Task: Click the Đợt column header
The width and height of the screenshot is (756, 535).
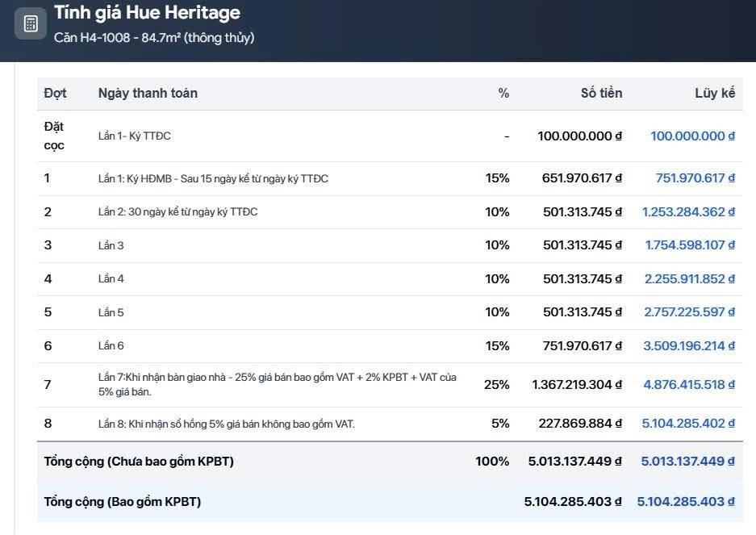Action: coord(55,93)
